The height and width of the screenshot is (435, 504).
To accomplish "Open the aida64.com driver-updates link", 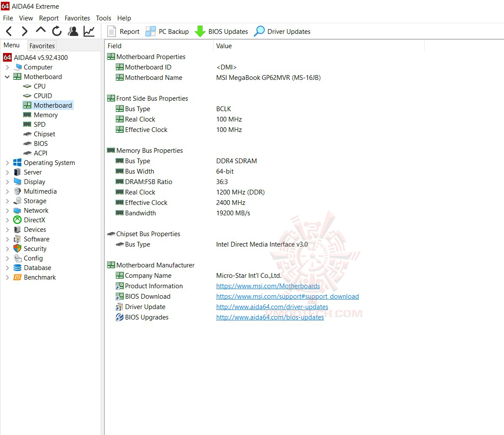I will click(x=272, y=307).
